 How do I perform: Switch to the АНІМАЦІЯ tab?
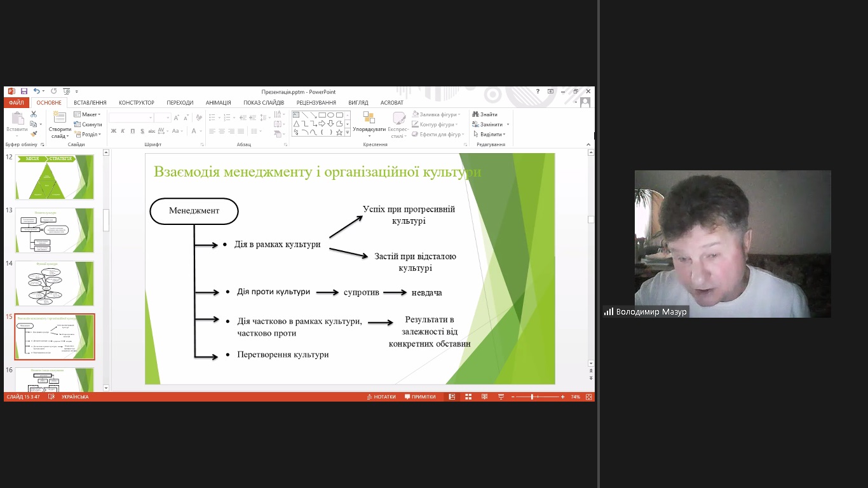[219, 102]
